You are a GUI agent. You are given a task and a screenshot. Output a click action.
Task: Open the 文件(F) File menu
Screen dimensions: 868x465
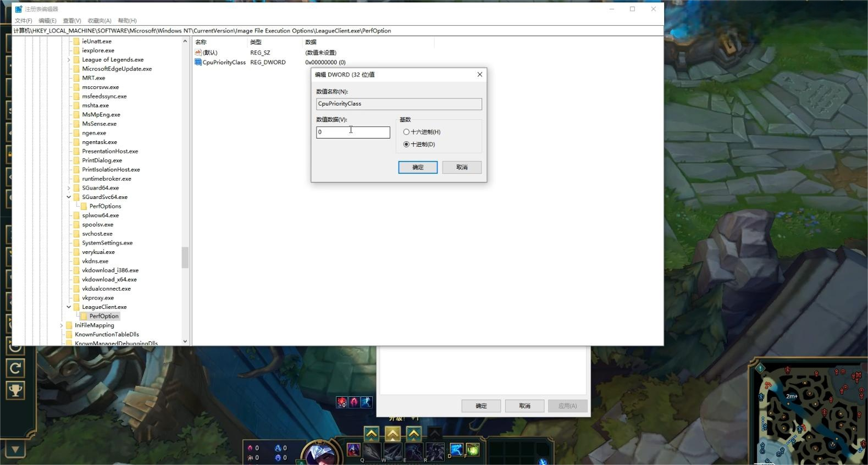(23, 20)
